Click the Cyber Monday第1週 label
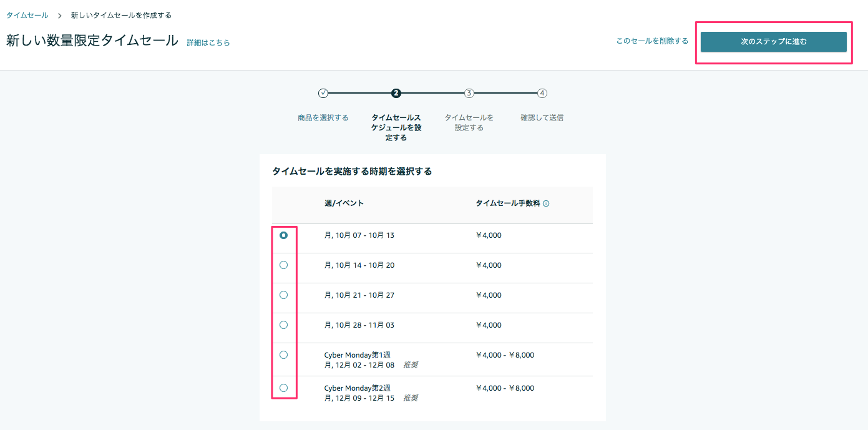 click(x=358, y=355)
